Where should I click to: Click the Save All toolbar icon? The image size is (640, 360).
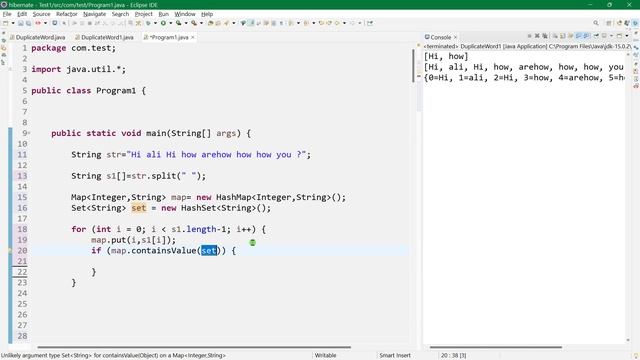(x=28, y=23)
